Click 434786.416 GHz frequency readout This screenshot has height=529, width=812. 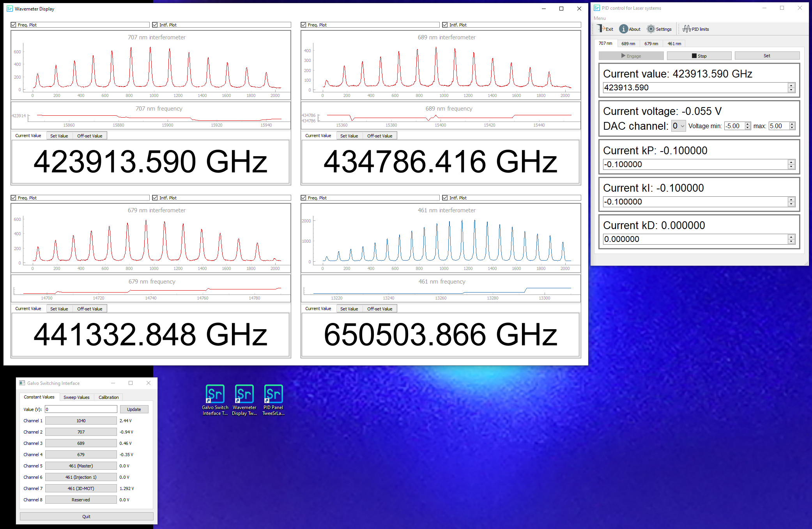point(440,162)
